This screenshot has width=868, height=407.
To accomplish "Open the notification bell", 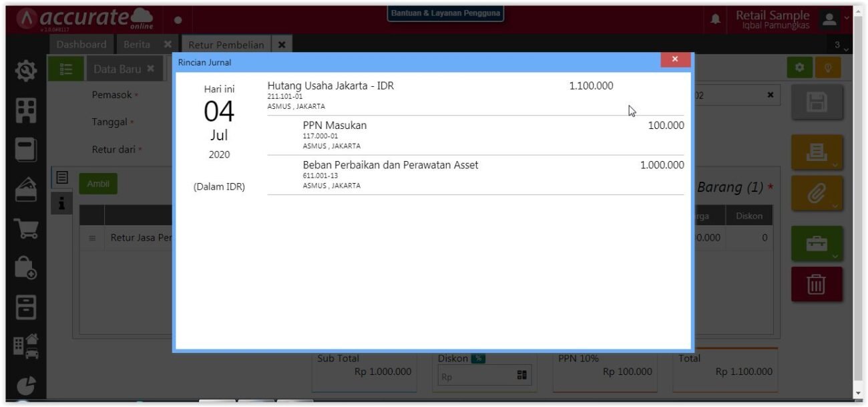I will coord(715,20).
